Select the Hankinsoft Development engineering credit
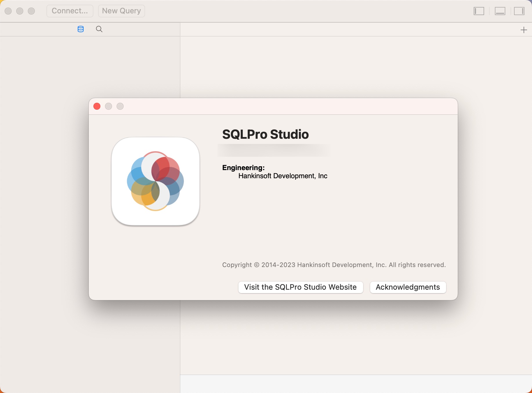Screen dimensions: 532x393 (x=283, y=176)
